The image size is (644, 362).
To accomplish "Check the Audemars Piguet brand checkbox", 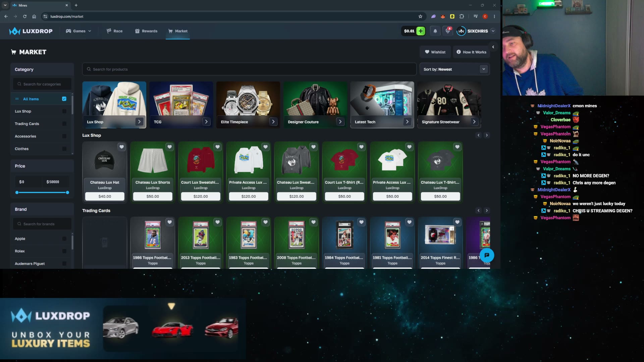I will point(64,264).
